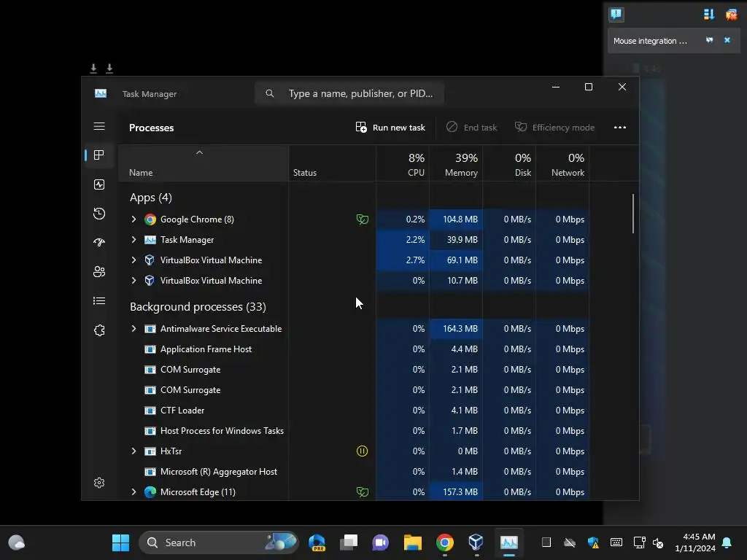The image size is (747, 560).
Task: Expand Antimalware Service Executable row
Action: coord(134,329)
